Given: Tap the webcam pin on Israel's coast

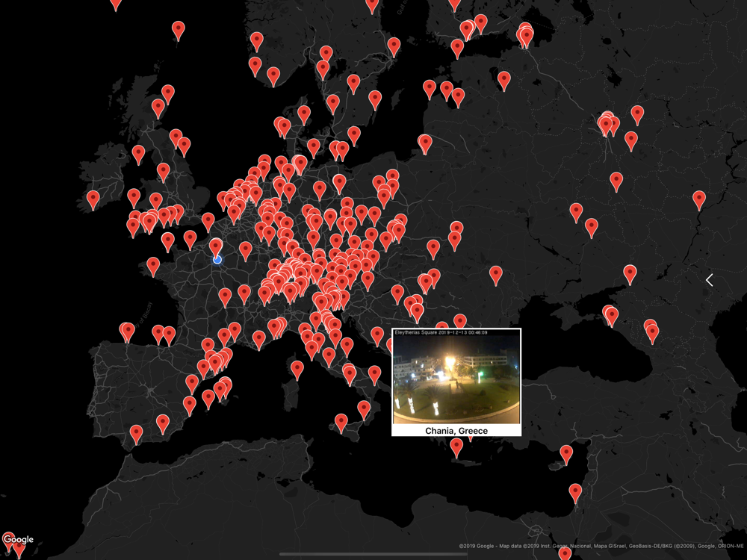Looking at the screenshot, I should [574, 492].
